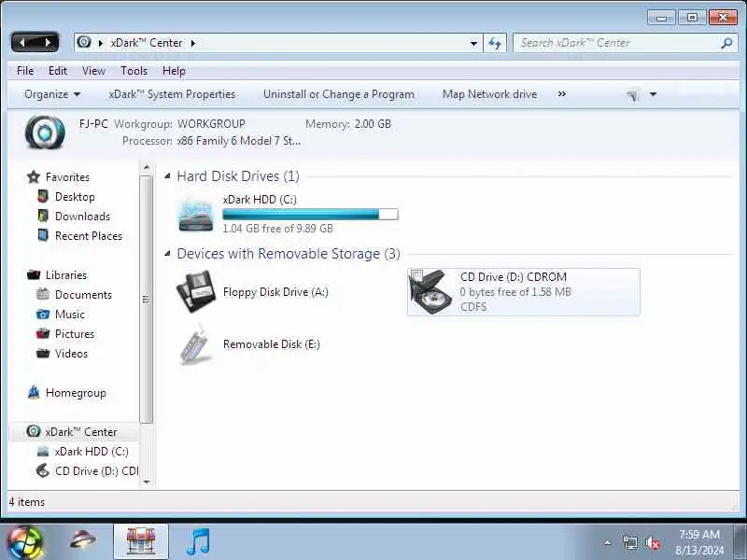Open CD Drive (D:) in navigation tree
The image size is (747, 560).
96,471
